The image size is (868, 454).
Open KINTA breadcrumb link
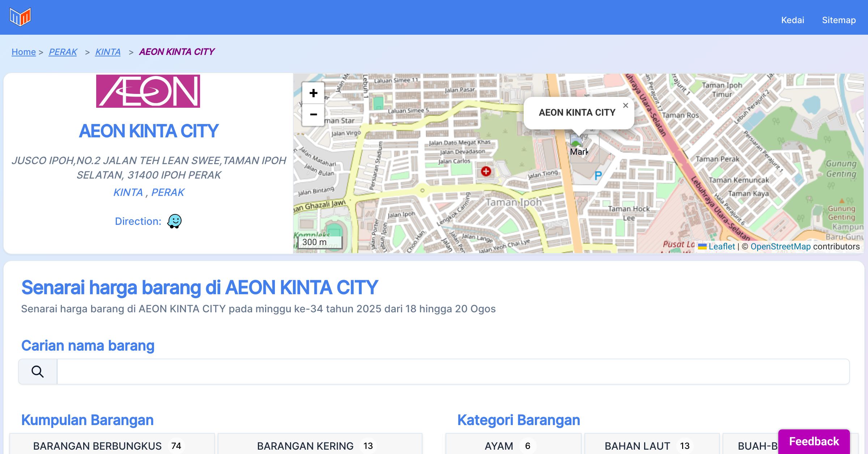point(108,52)
